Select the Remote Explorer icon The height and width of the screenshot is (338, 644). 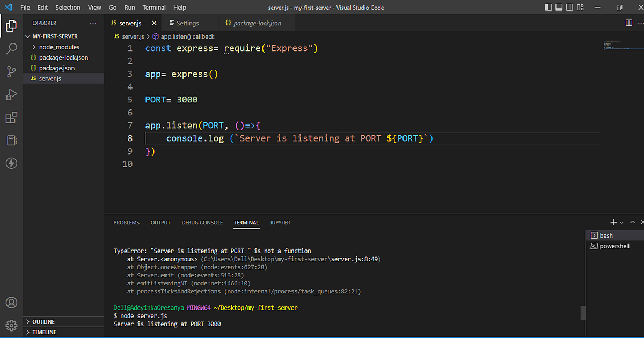(11, 140)
